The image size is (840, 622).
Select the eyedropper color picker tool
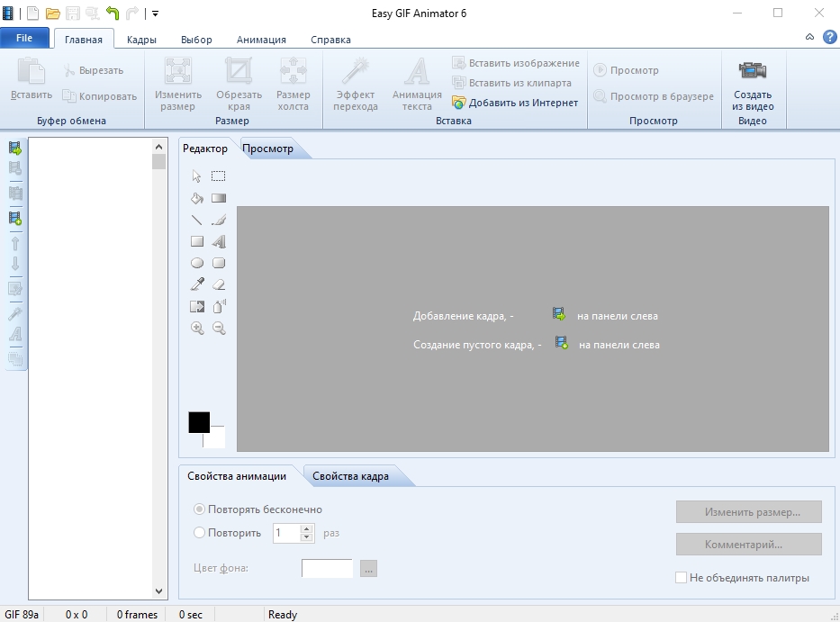click(x=197, y=284)
